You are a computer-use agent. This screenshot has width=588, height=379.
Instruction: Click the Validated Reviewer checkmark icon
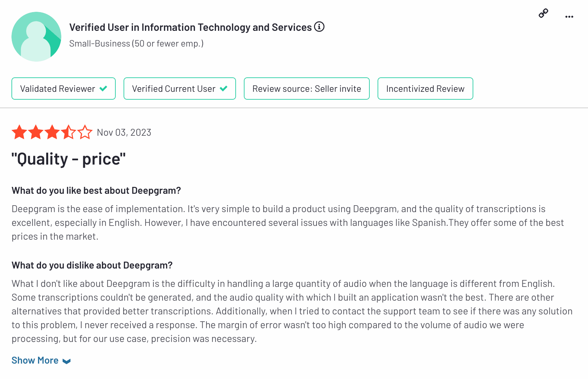[104, 89]
